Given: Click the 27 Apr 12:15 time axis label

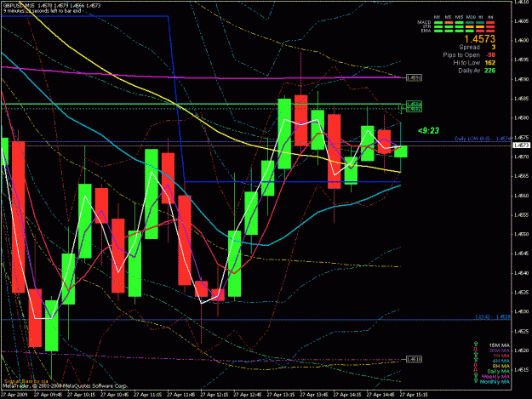Looking at the screenshot, I should pos(215,395).
